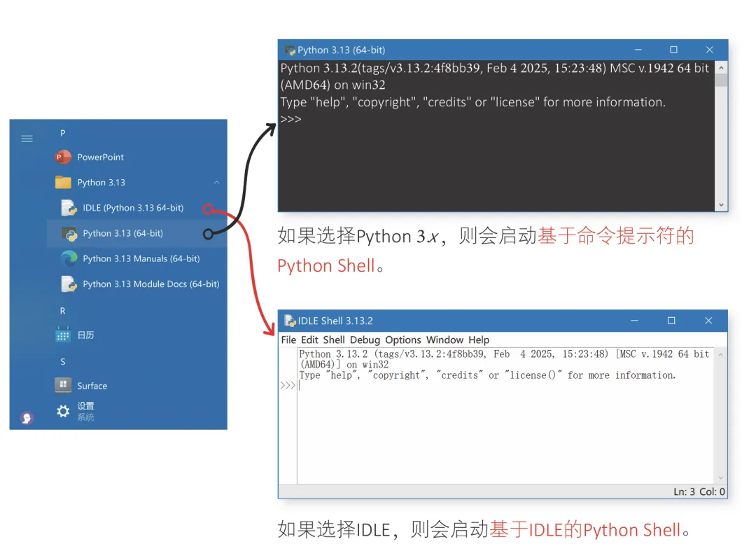Screen dimensions: 756x558
Task: Click the Surface app icon
Action: coord(63,385)
